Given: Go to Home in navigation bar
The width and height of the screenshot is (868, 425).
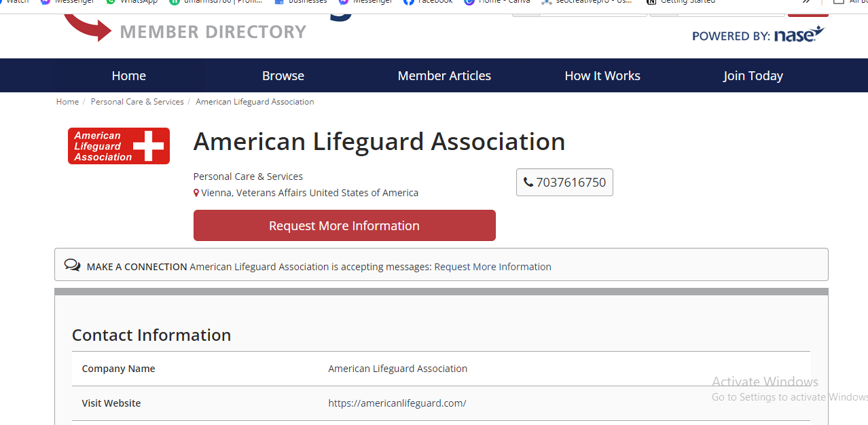Looking at the screenshot, I should click(129, 76).
